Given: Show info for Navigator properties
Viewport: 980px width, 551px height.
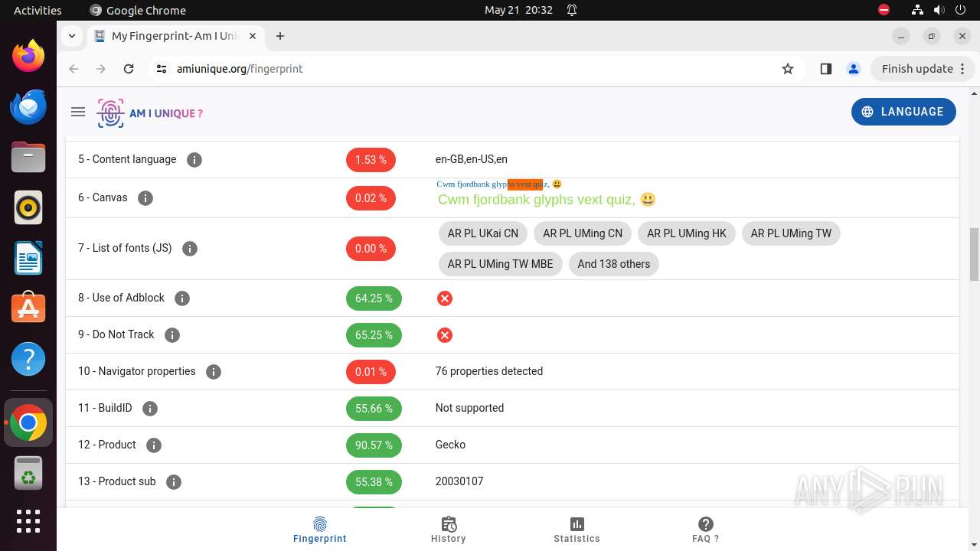Looking at the screenshot, I should (214, 372).
